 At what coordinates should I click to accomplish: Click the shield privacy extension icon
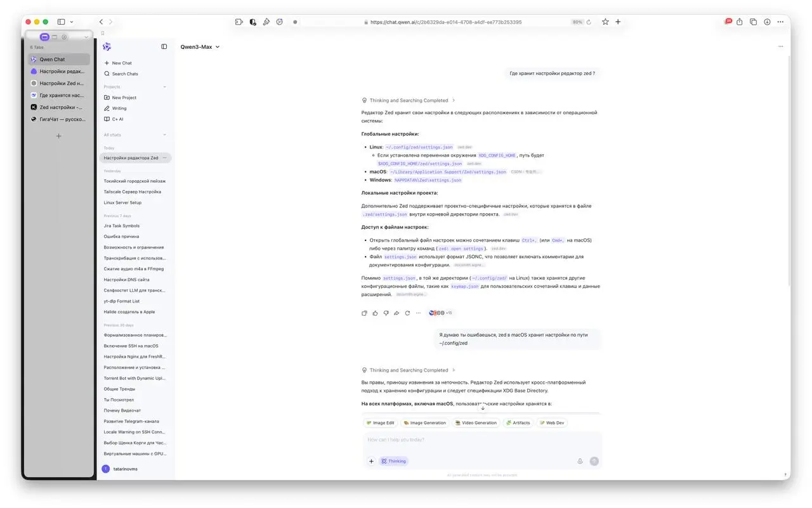[252, 22]
